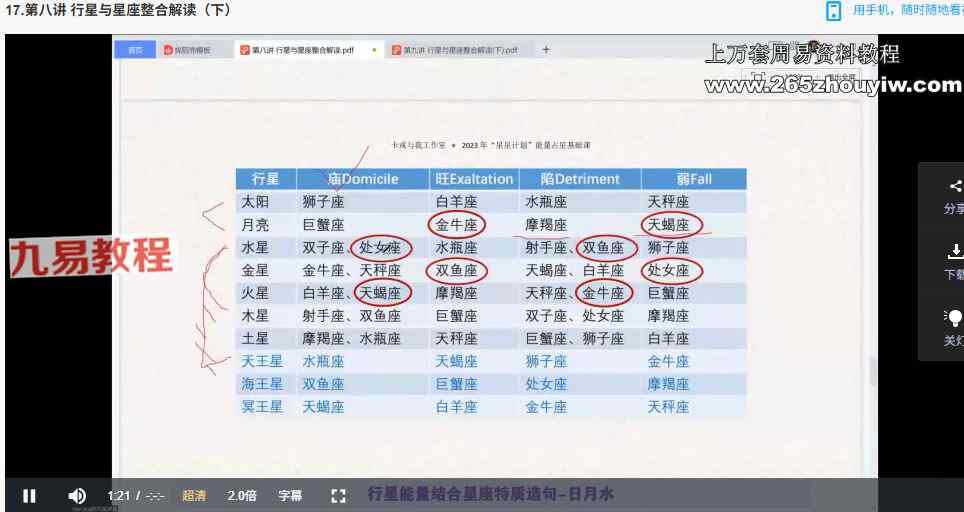Select the 稻壳模板 tab
The height and width of the screenshot is (512, 964).
coord(192,50)
